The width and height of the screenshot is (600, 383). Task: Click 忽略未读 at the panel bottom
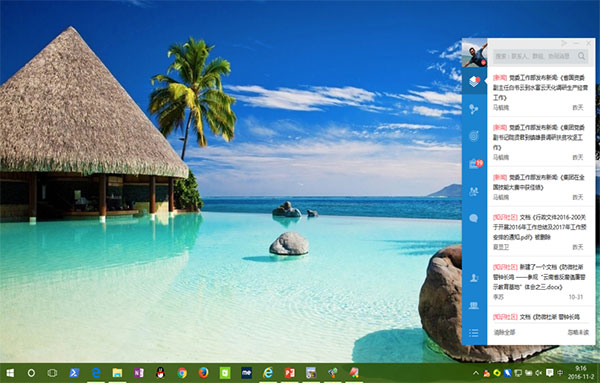tap(578, 332)
